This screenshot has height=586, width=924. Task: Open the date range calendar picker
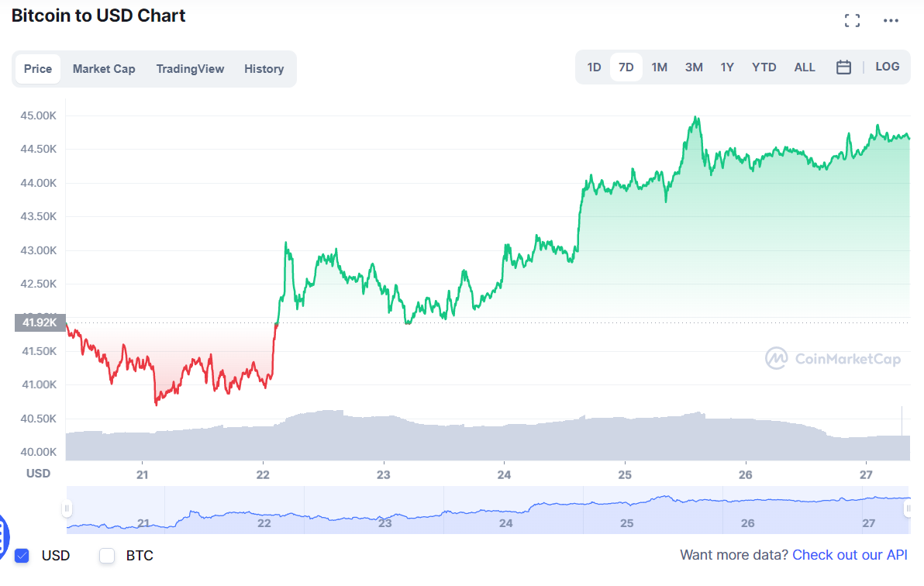pyautogui.click(x=843, y=67)
